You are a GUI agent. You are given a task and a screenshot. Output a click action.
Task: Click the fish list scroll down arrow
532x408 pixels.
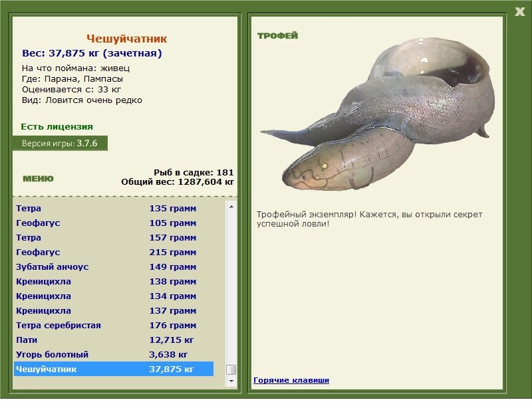pyautogui.click(x=231, y=381)
